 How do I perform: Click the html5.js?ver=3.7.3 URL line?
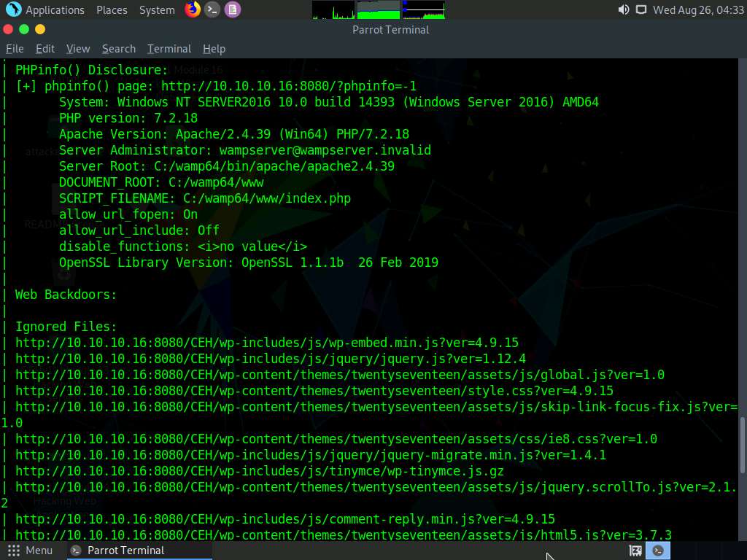point(344,535)
